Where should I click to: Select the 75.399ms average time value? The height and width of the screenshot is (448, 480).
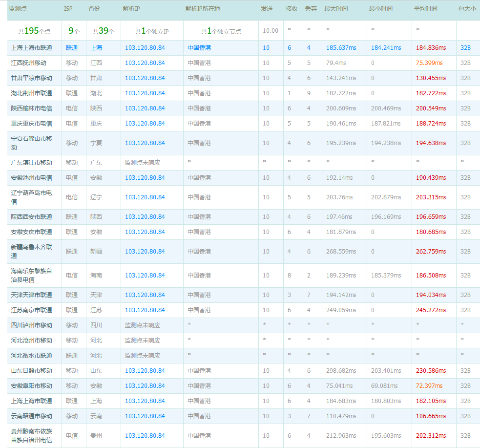(x=429, y=63)
